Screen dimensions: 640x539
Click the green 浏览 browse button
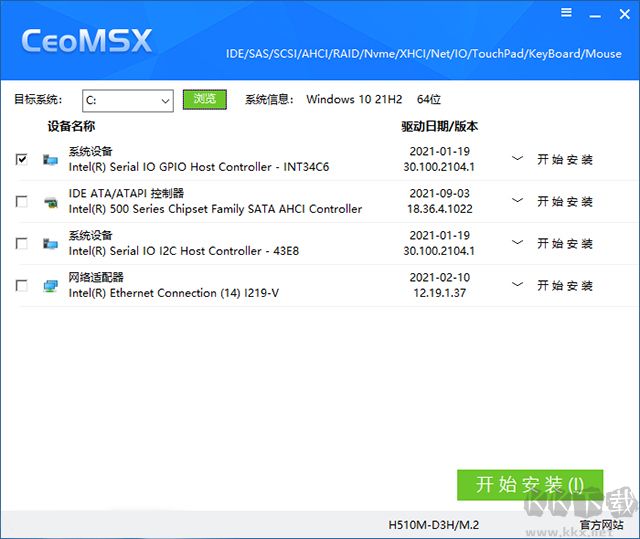(x=204, y=99)
